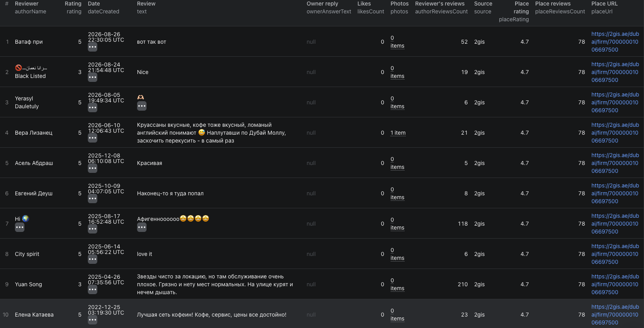Expand the review ellipsis under Афигенноооооо

click(142, 228)
